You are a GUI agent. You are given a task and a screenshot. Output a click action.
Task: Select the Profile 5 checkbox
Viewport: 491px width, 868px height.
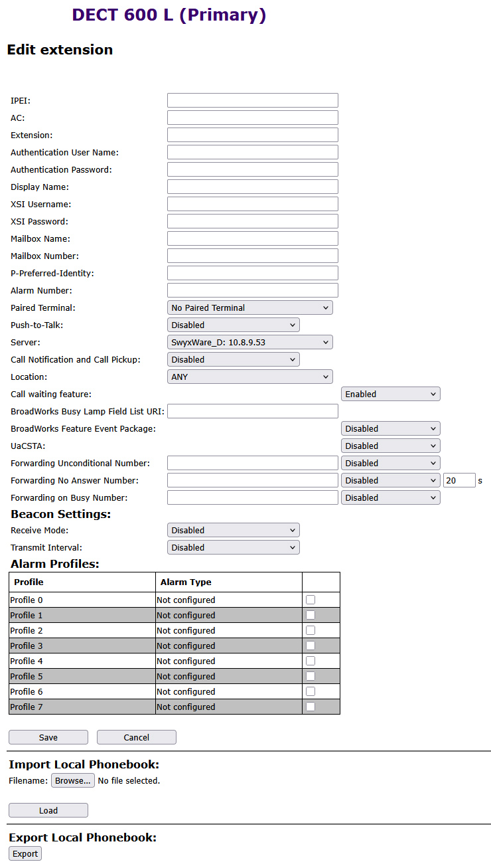click(311, 676)
